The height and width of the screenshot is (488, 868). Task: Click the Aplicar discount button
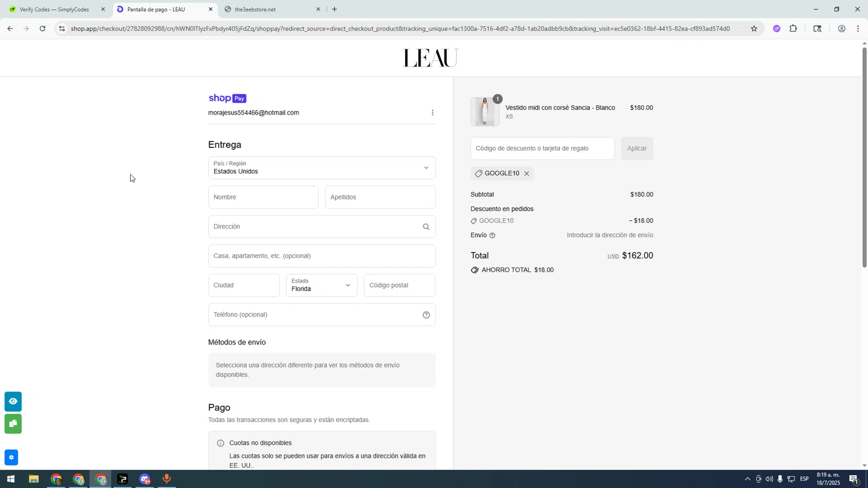(x=637, y=149)
